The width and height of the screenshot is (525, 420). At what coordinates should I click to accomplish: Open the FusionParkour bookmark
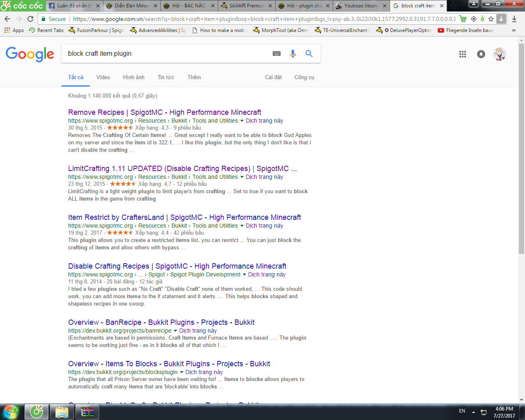96,30
